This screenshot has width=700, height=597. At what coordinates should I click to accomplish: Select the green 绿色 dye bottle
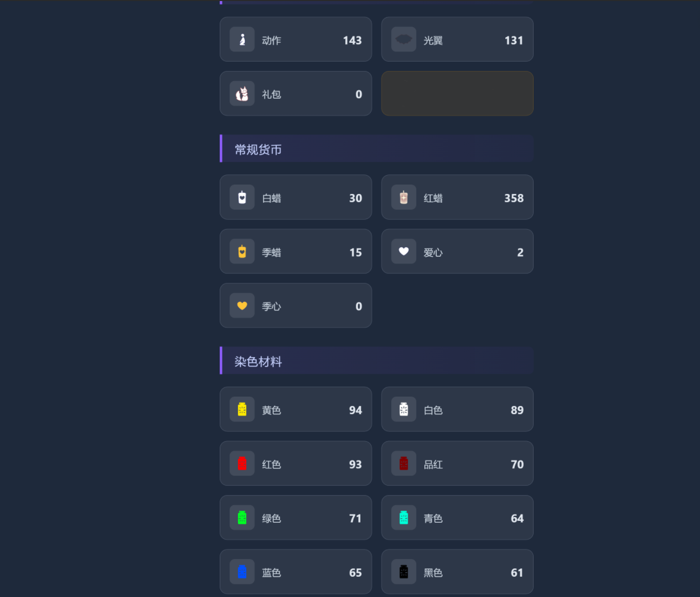(x=242, y=518)
